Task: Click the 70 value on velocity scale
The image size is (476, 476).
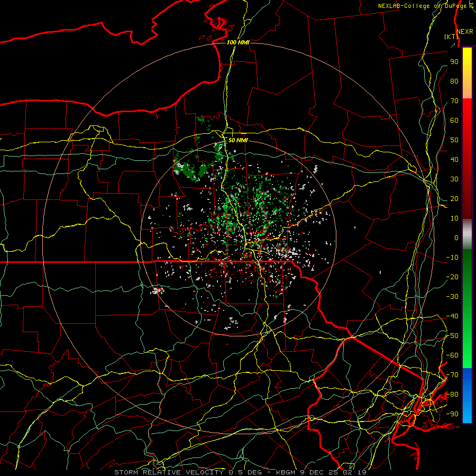Action: coord(454,101)
